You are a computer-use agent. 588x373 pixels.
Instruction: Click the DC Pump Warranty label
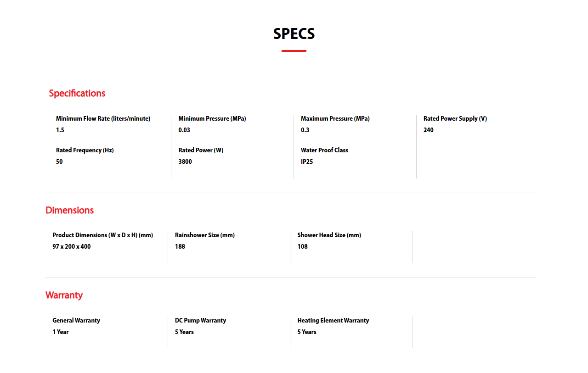(200, 321)
